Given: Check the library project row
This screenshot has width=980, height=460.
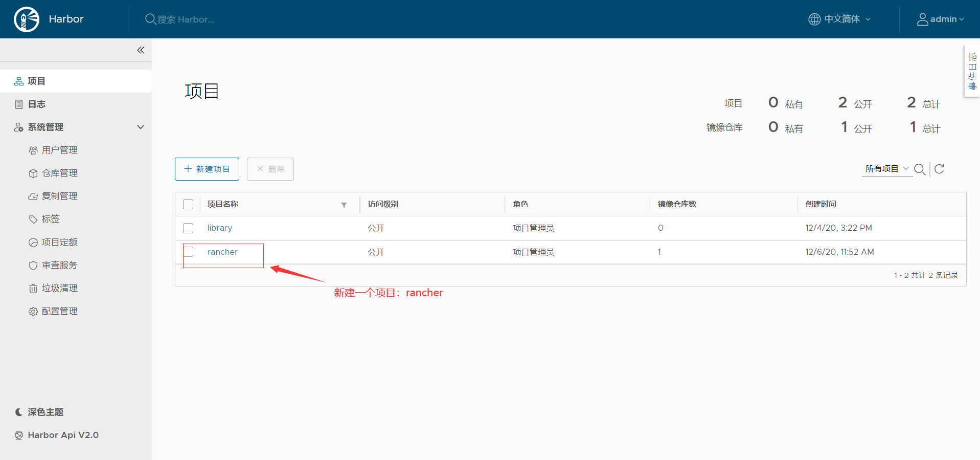Looking at the screenshot, I should (188, 228).
